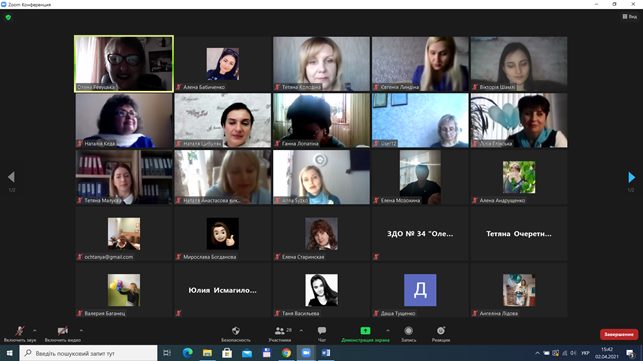This screenshot has width=643, height=361.
Task: Expand share screen options arrow
Action: 388,330
